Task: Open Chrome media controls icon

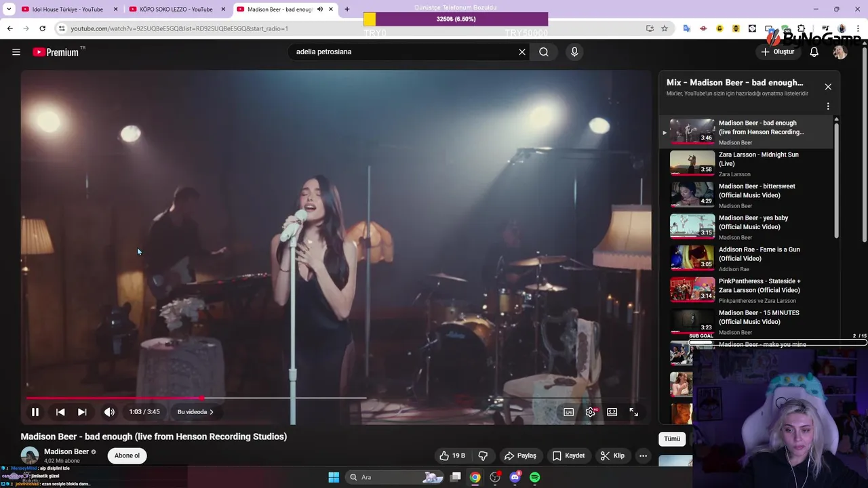Action: [x=825, y=28]
